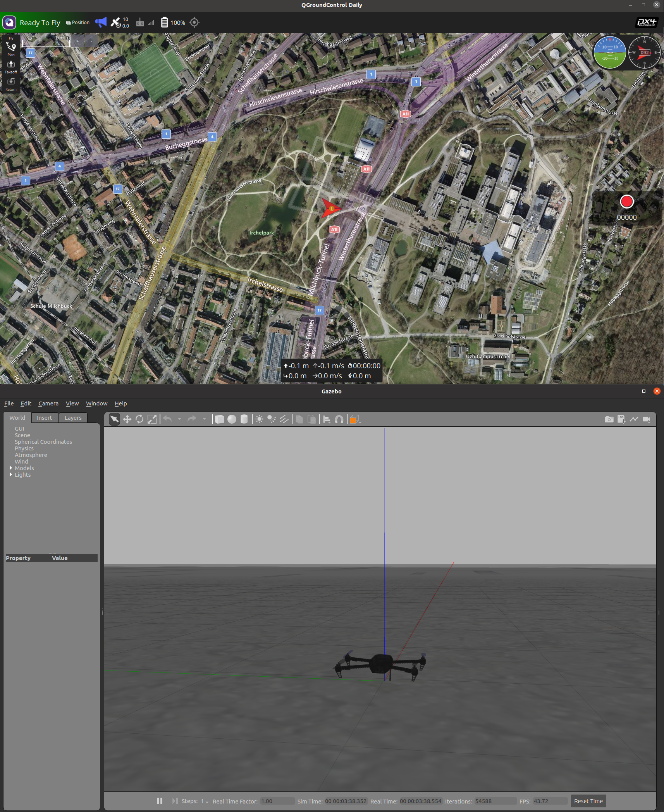Screen dimensions: 664x812
Task: Click the GPS RTK crosshair indicator icon
Action: (x=194, y=22)
